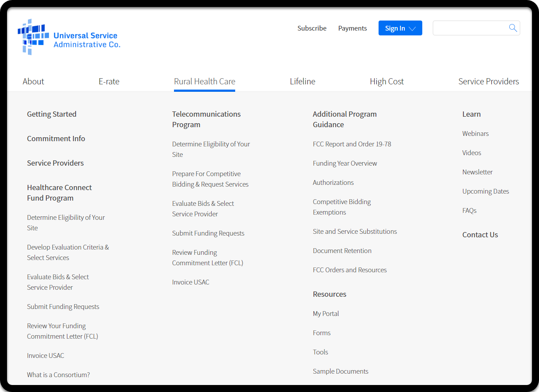Open Telecommunications Program Invoice USAC link

191,282
